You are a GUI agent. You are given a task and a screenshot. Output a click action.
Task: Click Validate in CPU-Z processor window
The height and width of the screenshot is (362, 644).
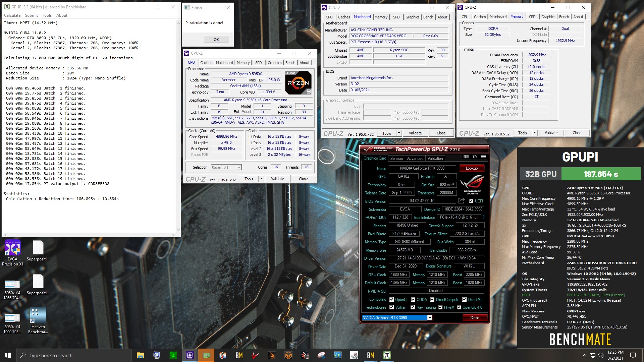click(277, 179)
